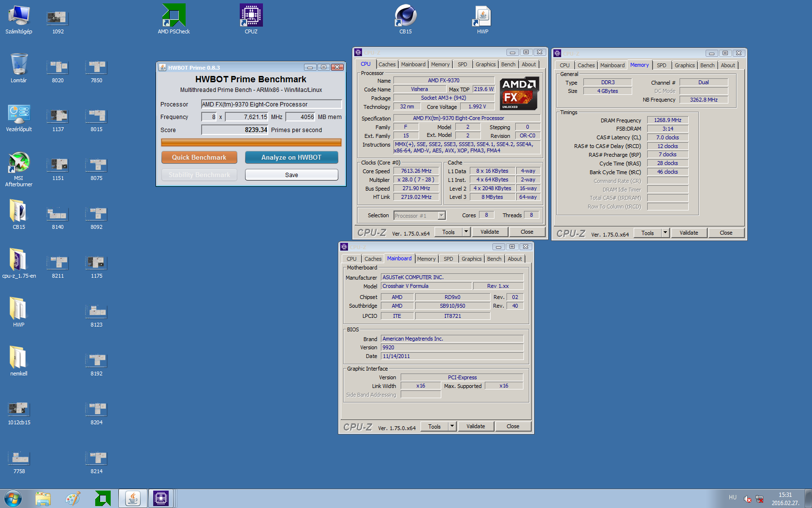Viewport: 812px width, 508px height.
Task: Expand Tools dropdown arrow in Mainboard window
Action: coord(452,426)
